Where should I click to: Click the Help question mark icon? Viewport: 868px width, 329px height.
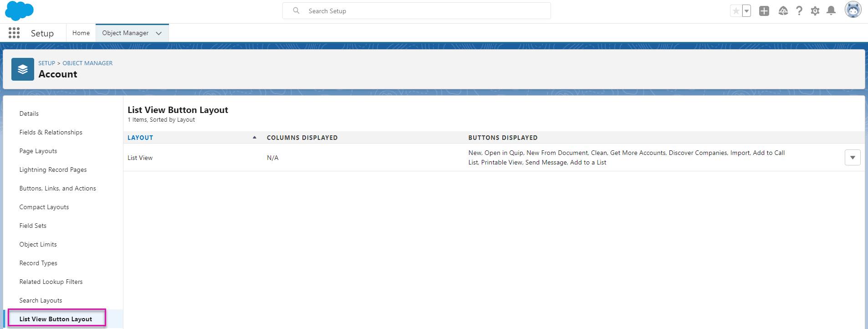(x=799, y=11)
